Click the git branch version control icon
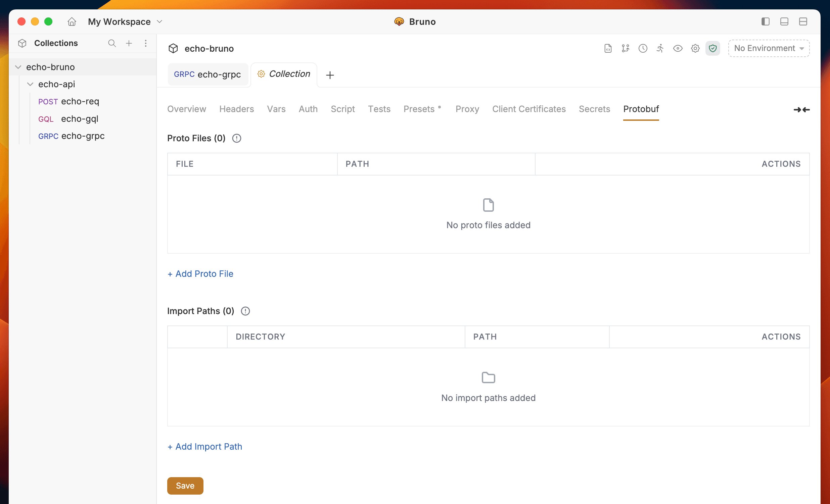 pos(626,48)
